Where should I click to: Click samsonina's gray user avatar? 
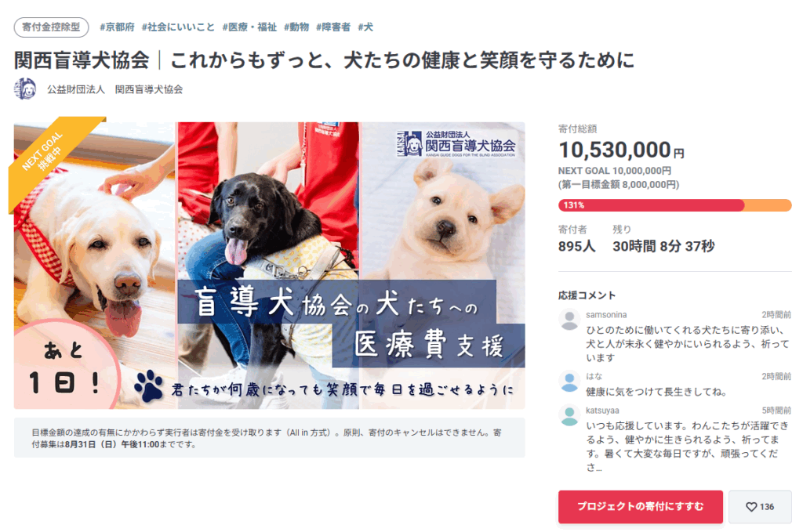569,320
